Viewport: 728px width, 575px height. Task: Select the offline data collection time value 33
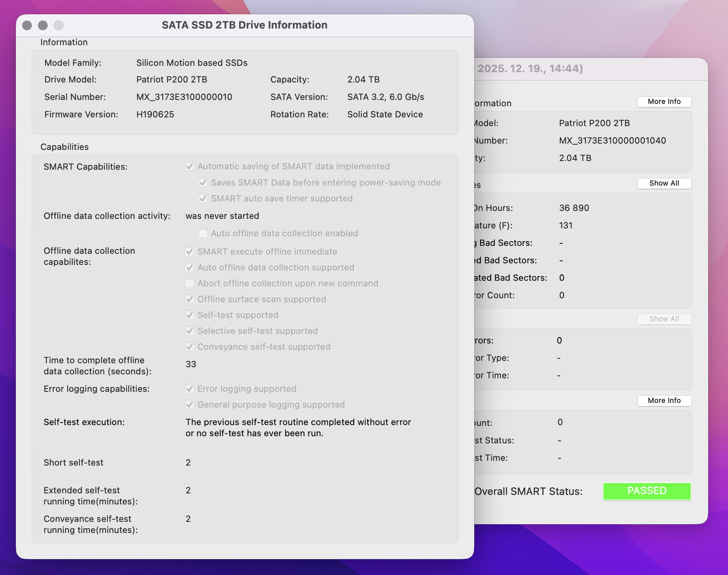click(x=191, y=364)
